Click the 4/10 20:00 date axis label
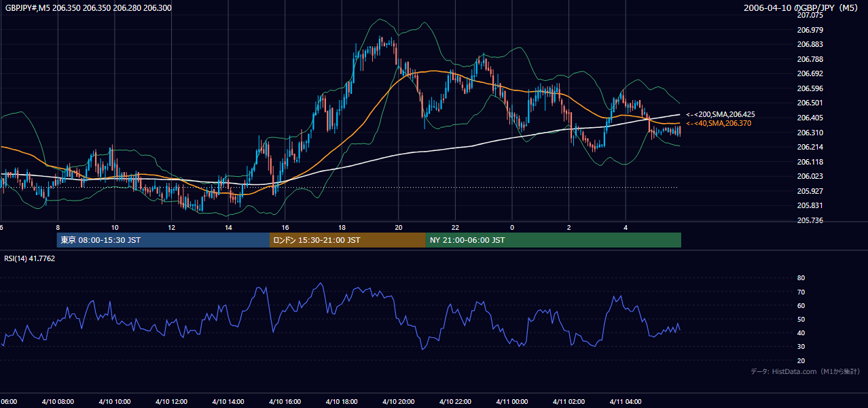Image resolution: width=868 pixels, height=408 pixels. coord(399,402)
